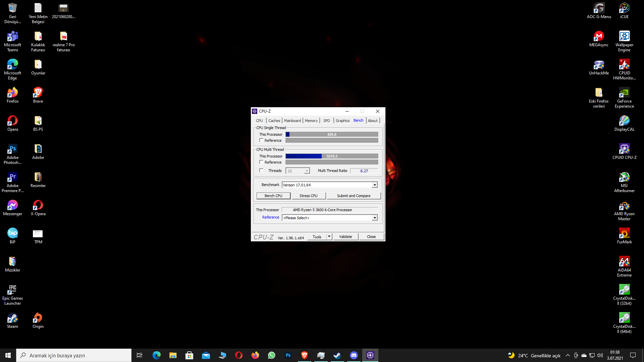The height and width of the screenshot is (362, 644).
Task: Open the Windows Start menu
Action: point(8,355)
